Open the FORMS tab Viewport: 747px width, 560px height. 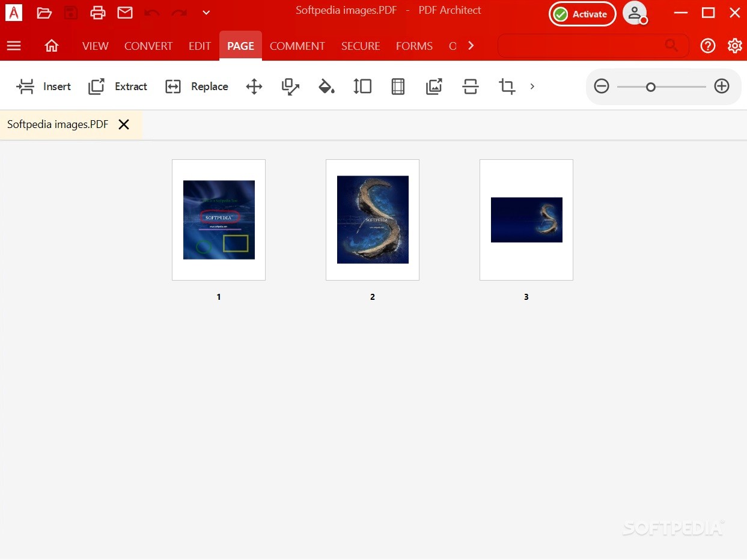pyautogui.click(x=414, y=46)
